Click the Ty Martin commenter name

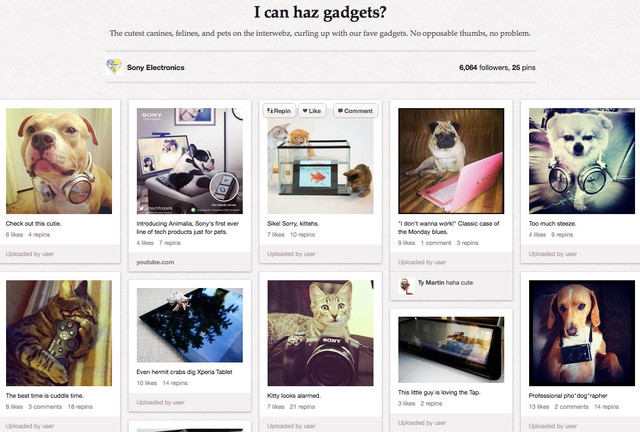431,283
